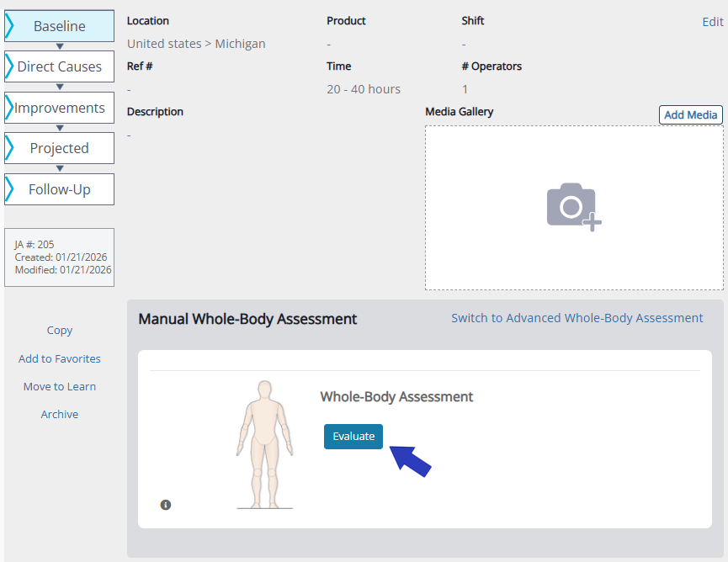
Task: Go to the Direct Causes step
Action: pyautogui.click(x=60, y=66)
